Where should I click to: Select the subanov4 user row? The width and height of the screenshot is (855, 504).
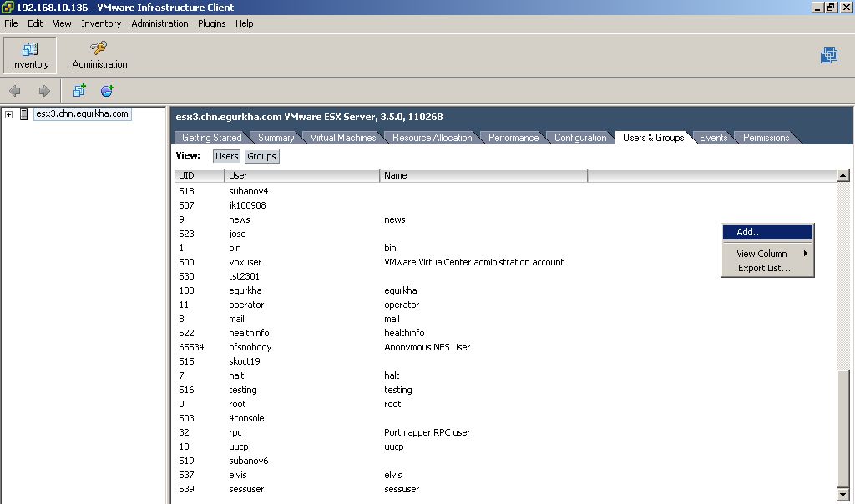pos(505,191)
